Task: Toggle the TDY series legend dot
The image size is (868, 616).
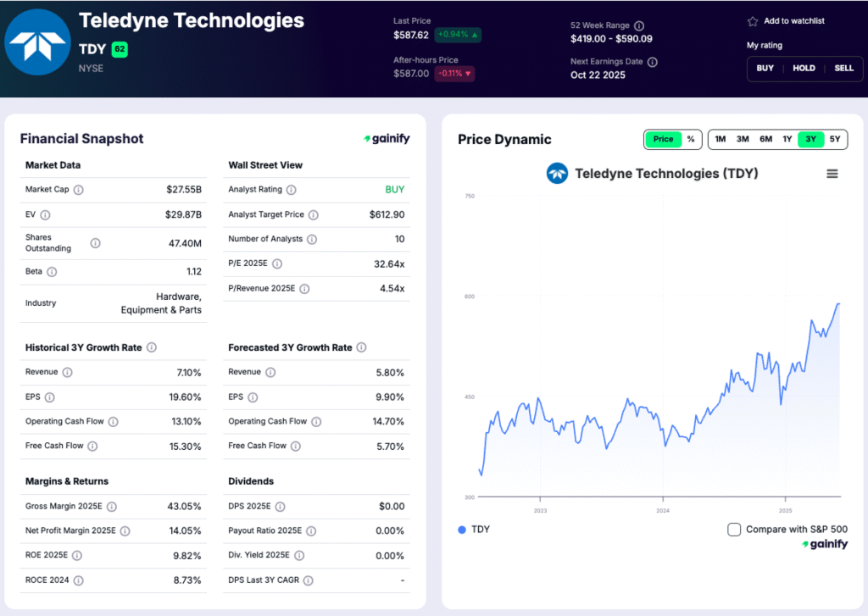Action: [x=462, y=530]
